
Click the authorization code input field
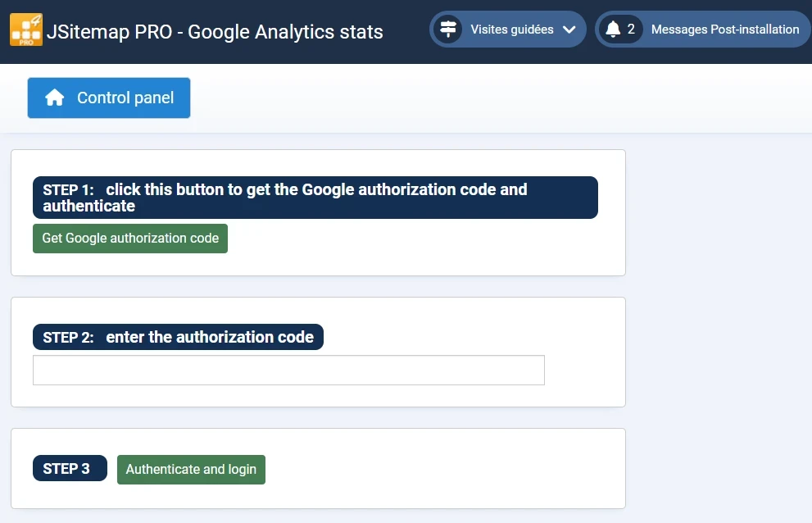pyautogui.click(x=288, y=370)
